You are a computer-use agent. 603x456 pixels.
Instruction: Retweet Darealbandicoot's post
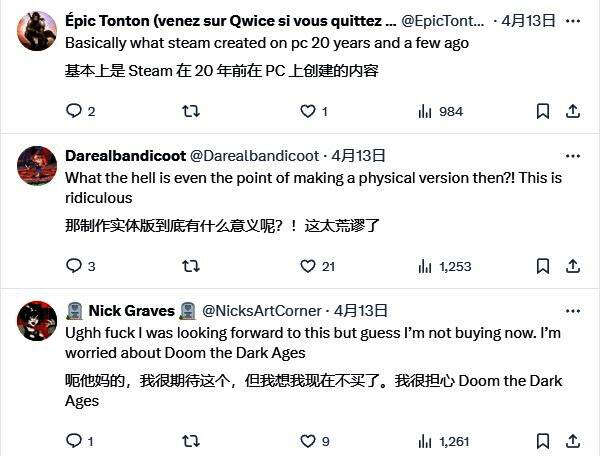pos(190,266)
